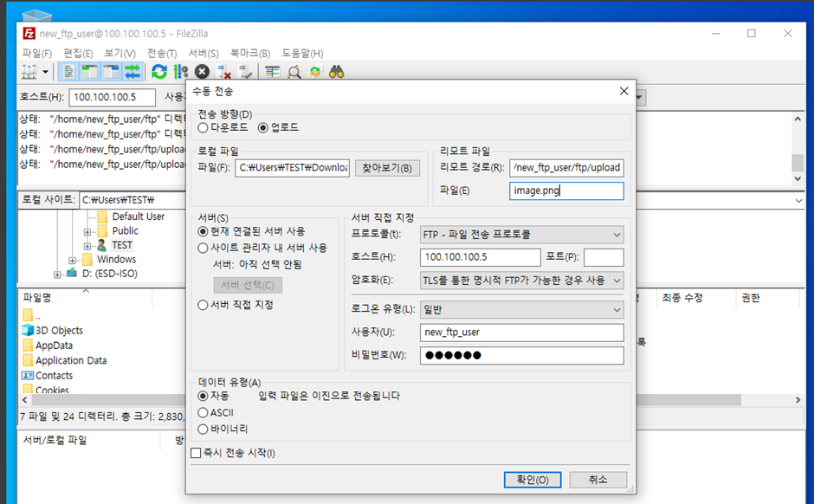Click the D: (ESD-ISO) drive icon
Image resolution: width=814 pixels, height=504 pixels.
pos(72,273)
